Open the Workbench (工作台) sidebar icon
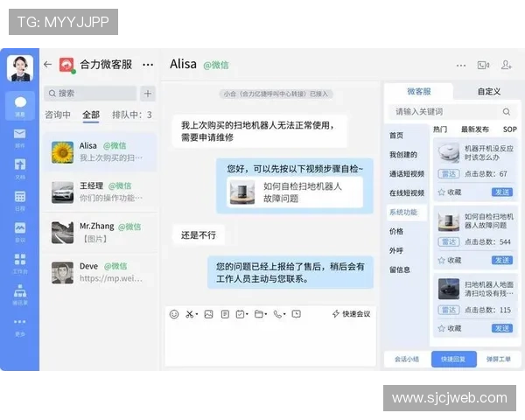Image resolution: width=525 pixels, height=420 pixels. (x=20, y=263)
